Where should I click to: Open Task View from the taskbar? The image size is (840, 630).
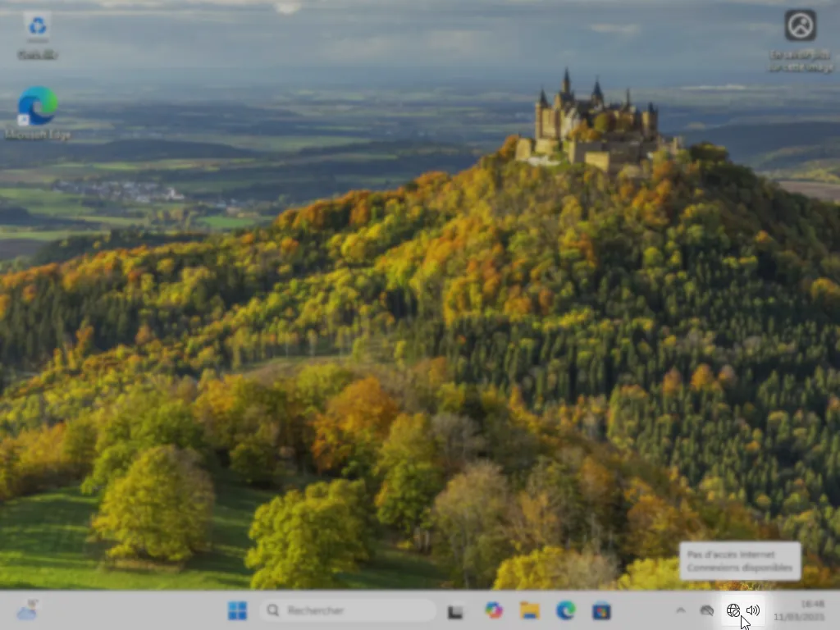click(455, 611)
